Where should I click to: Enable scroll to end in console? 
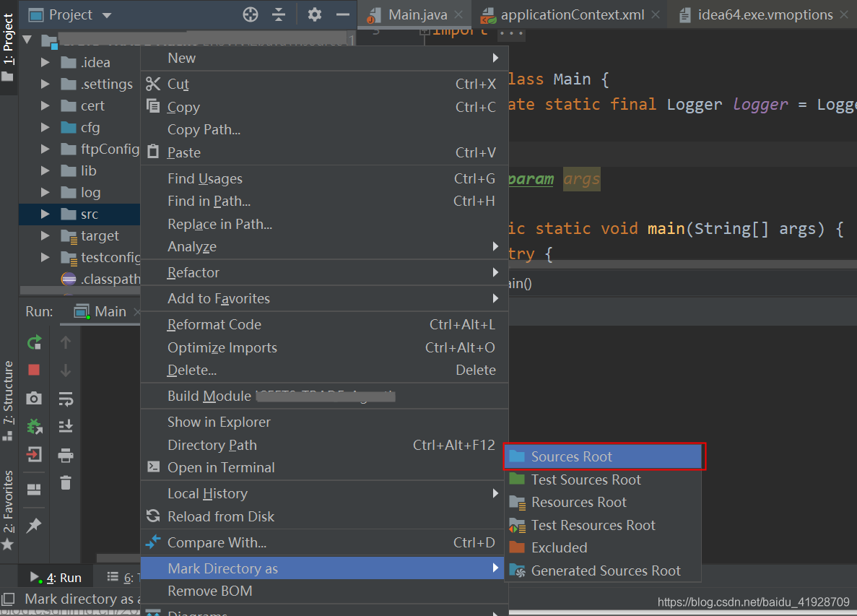pyautogui.click(x=64, y=426)
